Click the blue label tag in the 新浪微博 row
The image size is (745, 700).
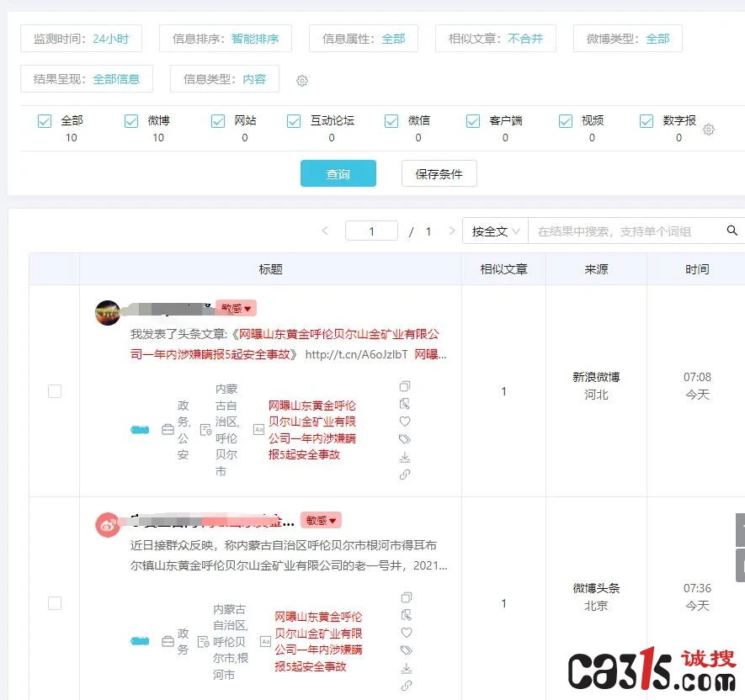140,430
